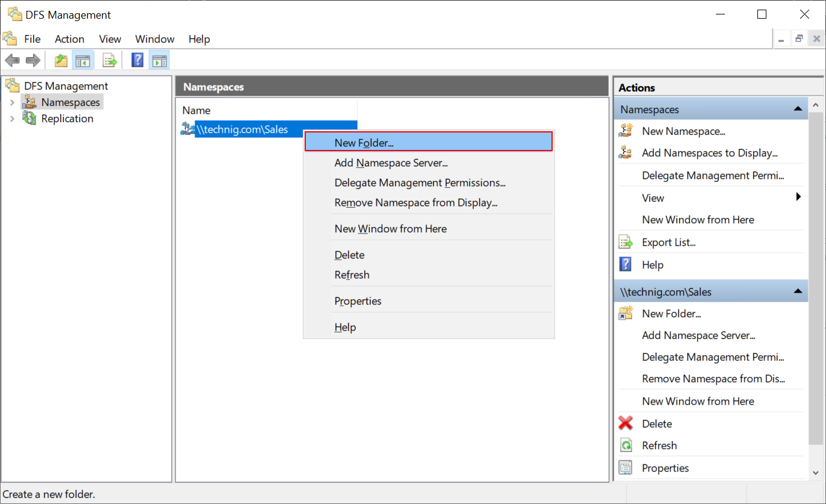Click Add Namespaces to Display... action
Screen dimensions: 826x504
click(709, 153)
